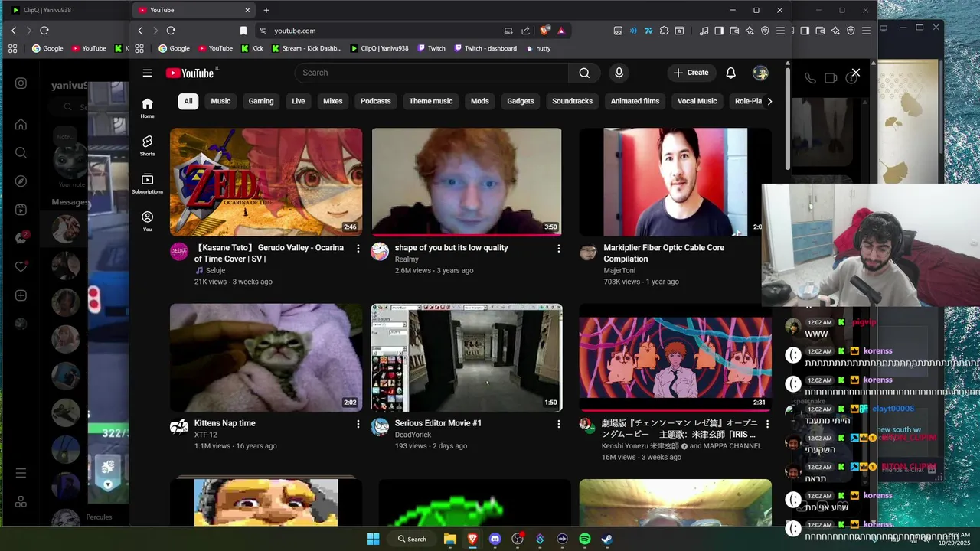Open the Brave VPN shield icon
The width and height of the screenshot is (980, 551).
(x=765, y=31)
